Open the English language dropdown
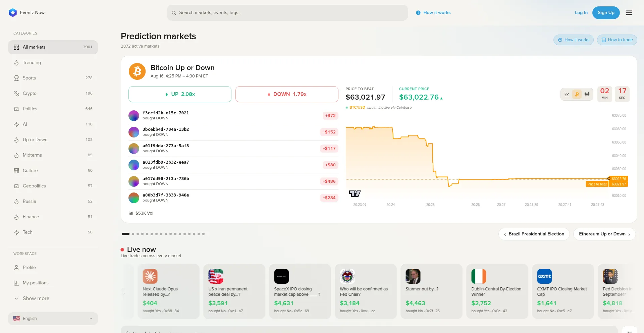This screenshot has width=644, height=333. (x=53, y=319)
